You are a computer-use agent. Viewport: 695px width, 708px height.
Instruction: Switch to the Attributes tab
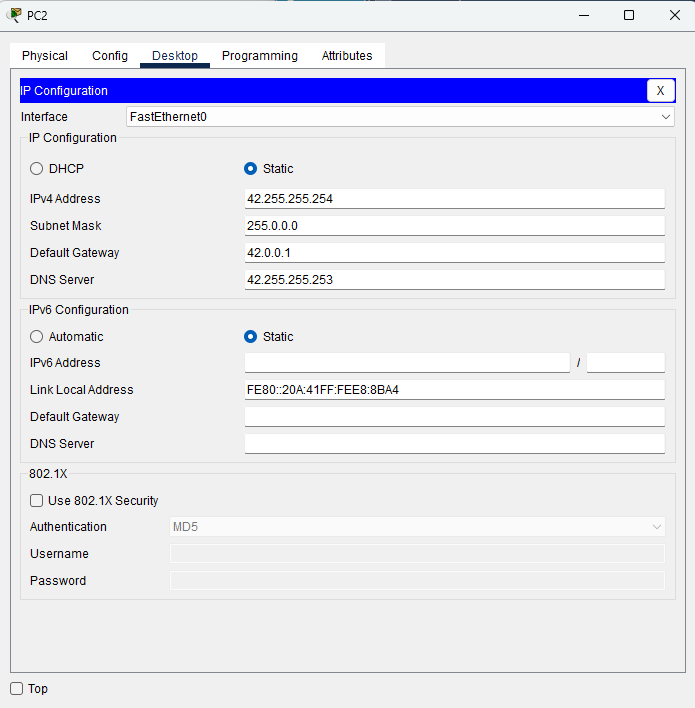[x=347, y=56]
